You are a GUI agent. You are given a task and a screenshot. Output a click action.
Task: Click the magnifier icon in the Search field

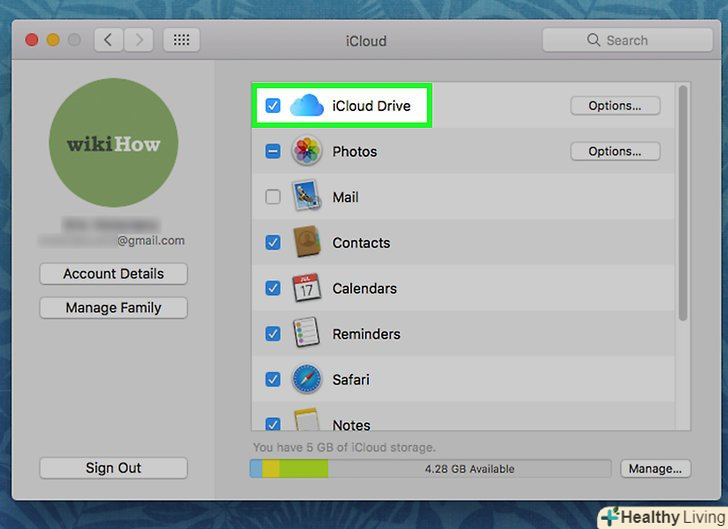(593, 40)
